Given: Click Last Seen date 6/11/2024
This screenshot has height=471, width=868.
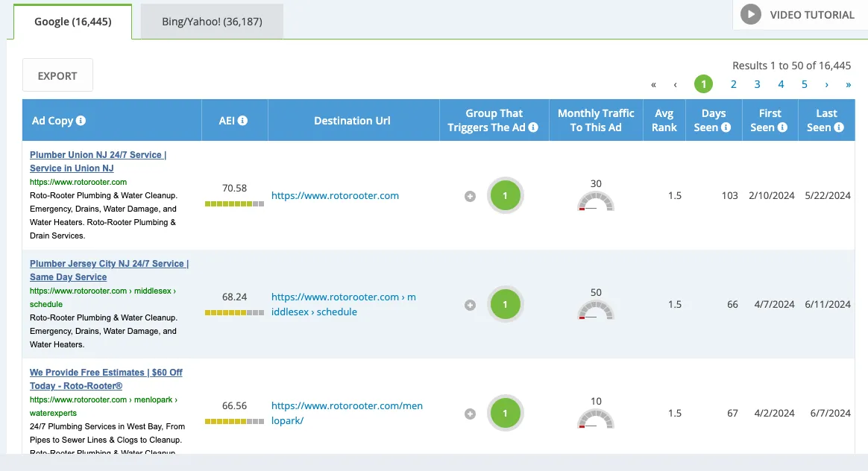Looking at the screenshot, I should 828,304.
